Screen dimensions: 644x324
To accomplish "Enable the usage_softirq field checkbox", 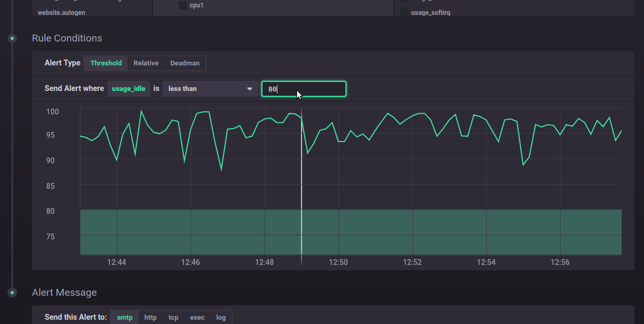I will point(404,12).
